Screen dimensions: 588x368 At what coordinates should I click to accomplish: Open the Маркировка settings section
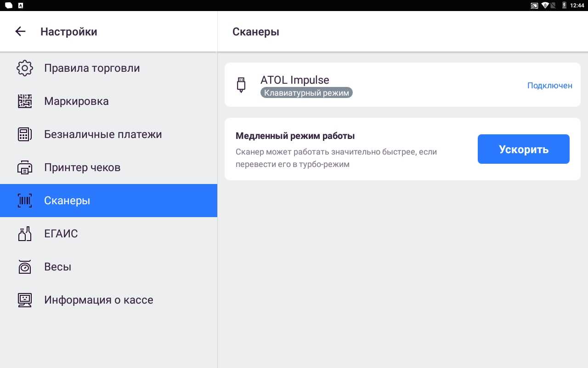76,101
